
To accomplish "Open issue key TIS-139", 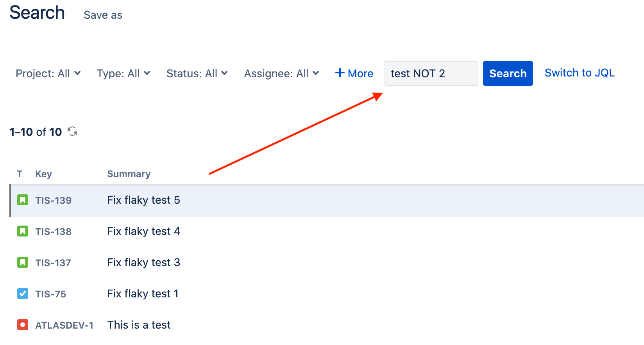I will point(54,201).
